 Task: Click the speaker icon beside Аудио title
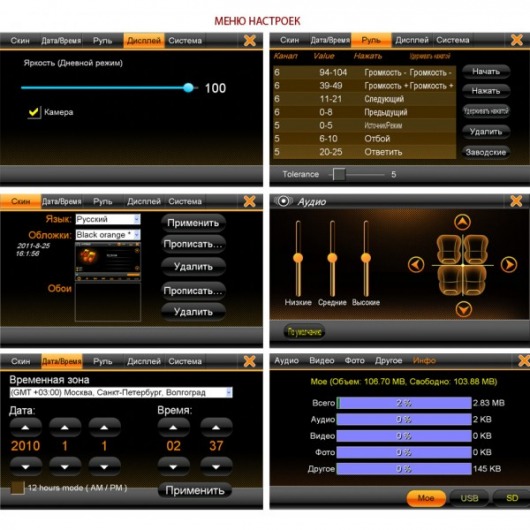tap(283, 201)
